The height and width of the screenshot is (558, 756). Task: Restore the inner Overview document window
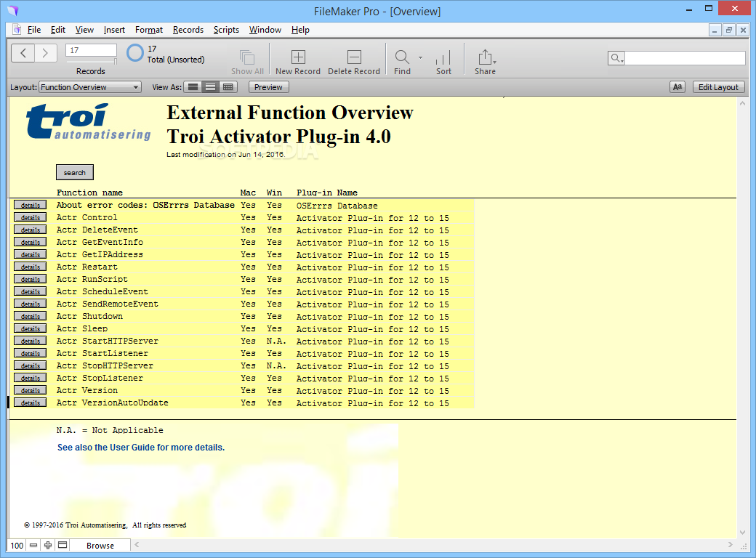[x=729, y=30]
